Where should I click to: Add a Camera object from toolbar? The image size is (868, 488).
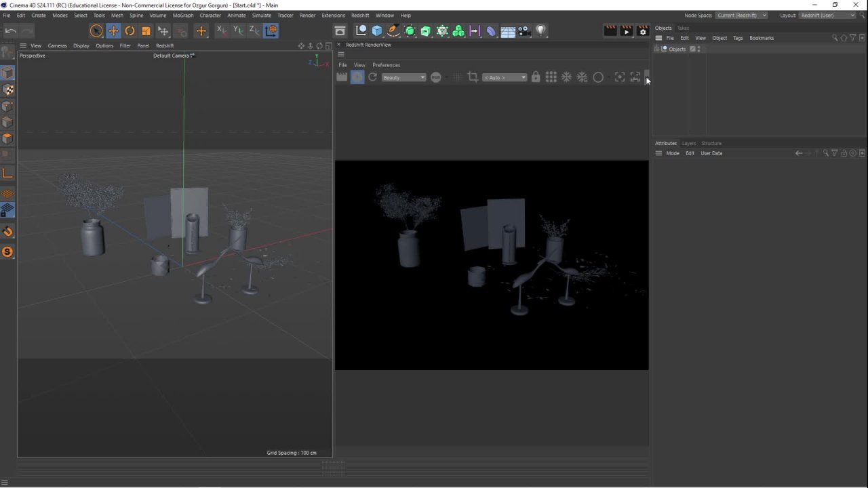(x=524, y=30)
